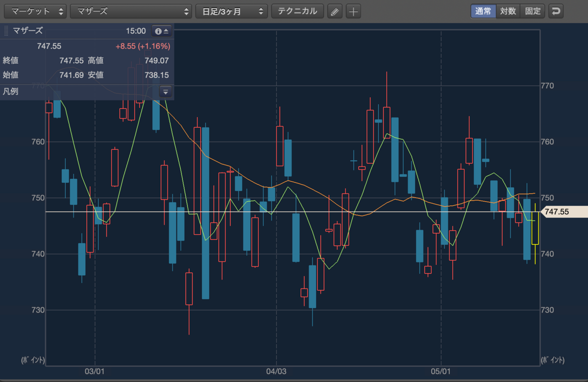588x382 pixels.
Task: Change the 日足/3ヶ月 chart period dropdown
Action: (x=232, y=11)
